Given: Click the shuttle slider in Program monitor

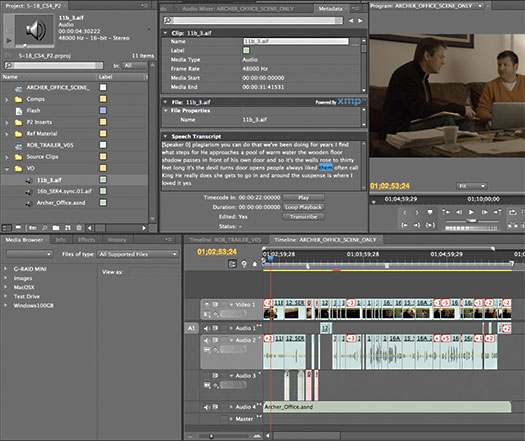Looking at the screenshot, I should (471, 221).
